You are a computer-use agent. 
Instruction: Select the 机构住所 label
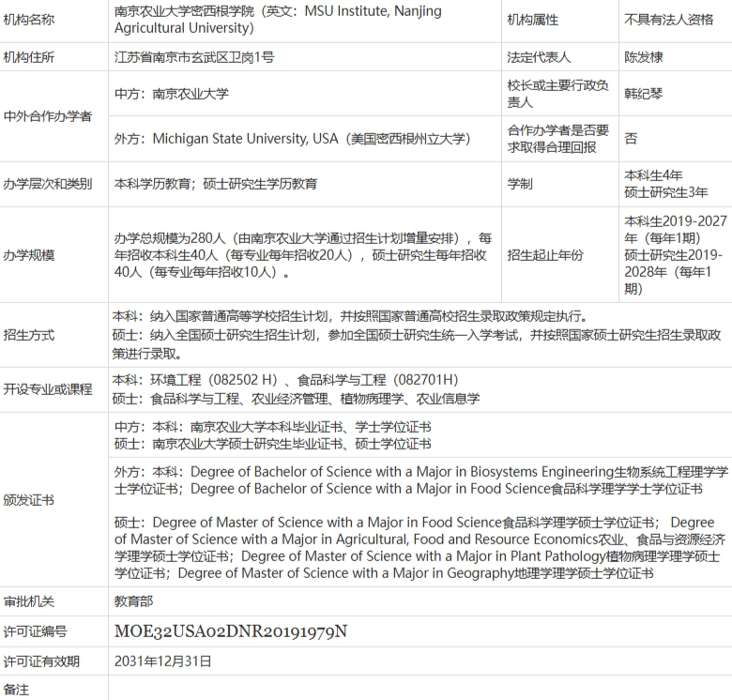29,57
